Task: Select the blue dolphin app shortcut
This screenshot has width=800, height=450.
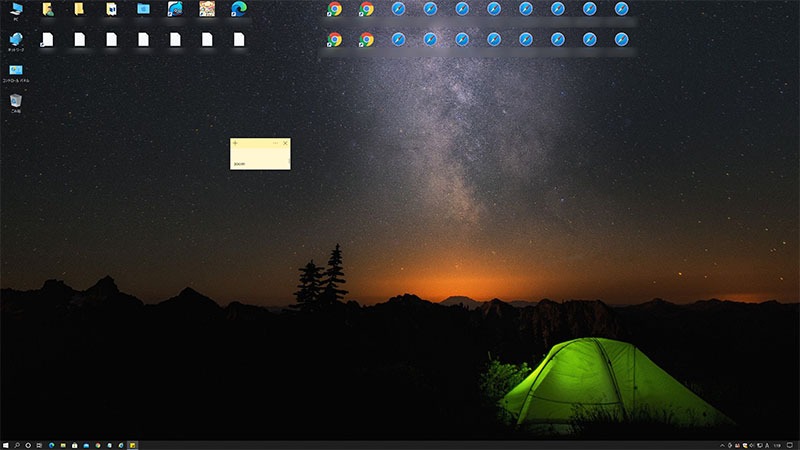Action: (x=175, y=9)
